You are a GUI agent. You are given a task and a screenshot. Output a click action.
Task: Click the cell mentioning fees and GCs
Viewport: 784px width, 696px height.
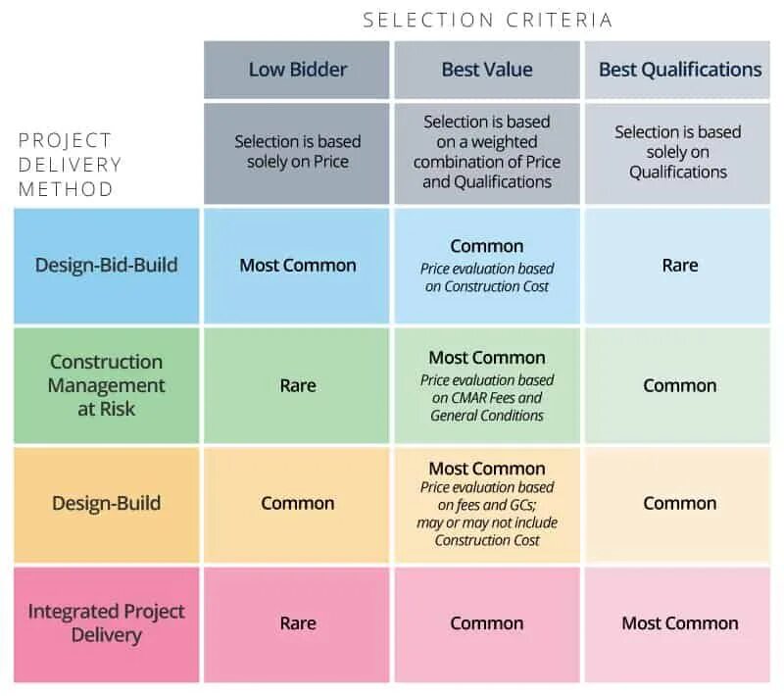(x=487, y=504)
